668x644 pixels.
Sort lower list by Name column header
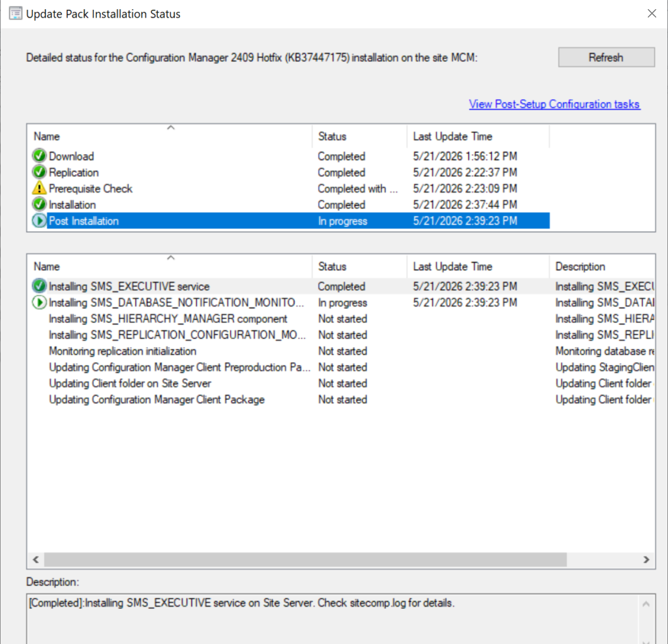coord(170,266)
